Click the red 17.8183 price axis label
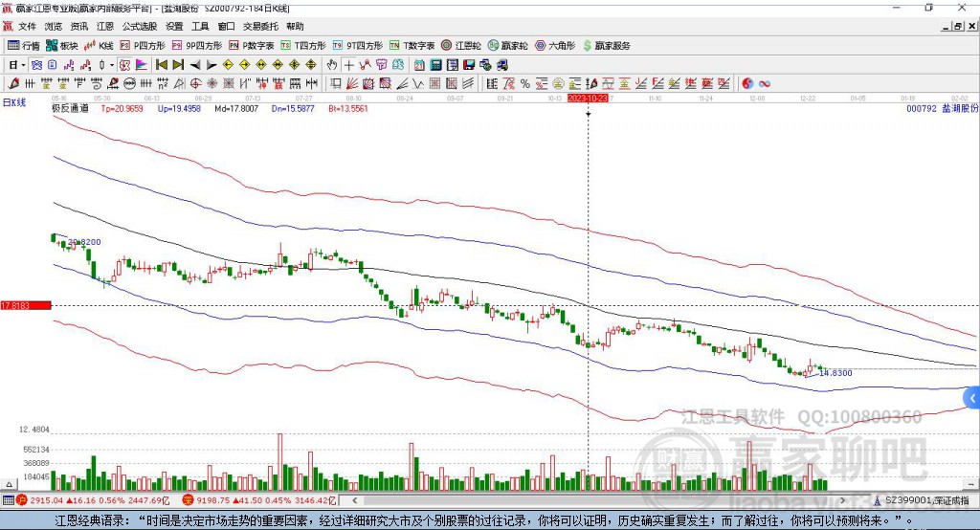This screenshot has width=980, height=530. tap(26, 305)
